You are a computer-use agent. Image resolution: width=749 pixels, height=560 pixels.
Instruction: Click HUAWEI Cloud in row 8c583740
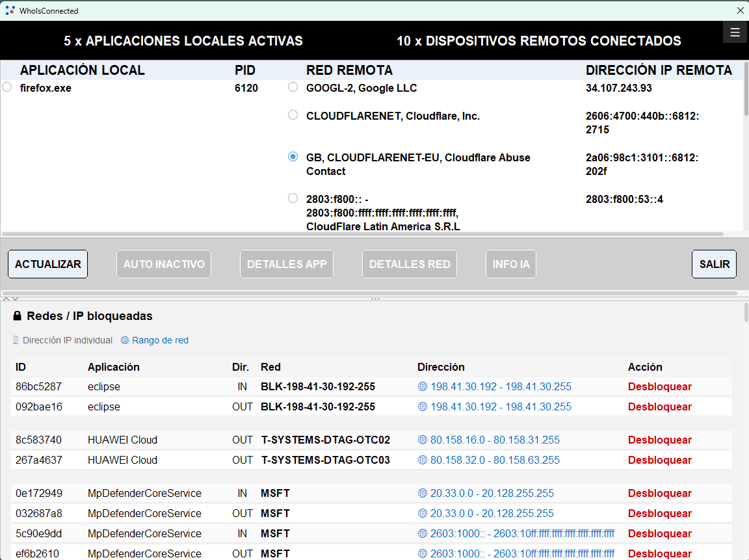tap(122, 440)
